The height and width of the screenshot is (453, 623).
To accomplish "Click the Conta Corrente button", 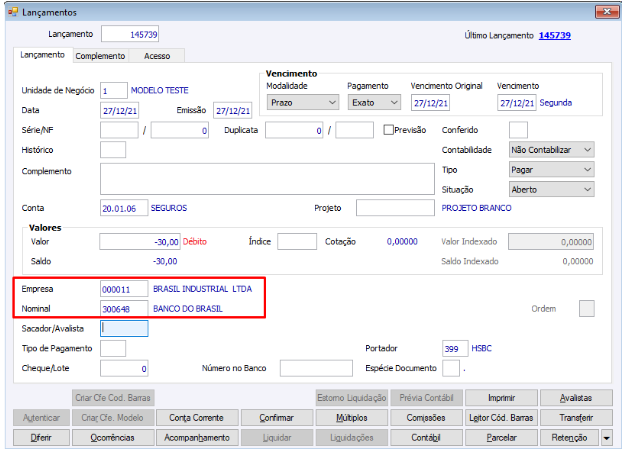I will coord(197,418).
